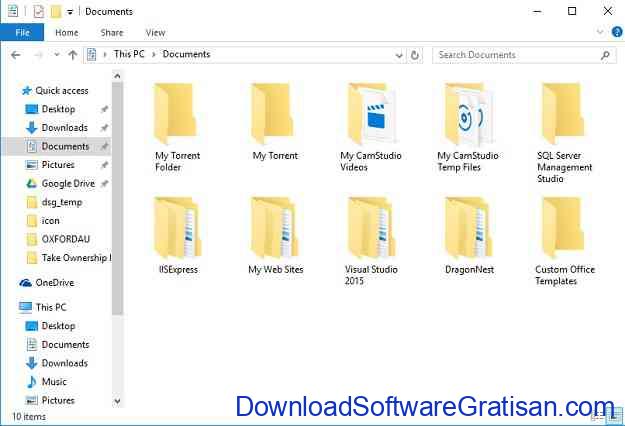Click the search magnifier icon

605,55
